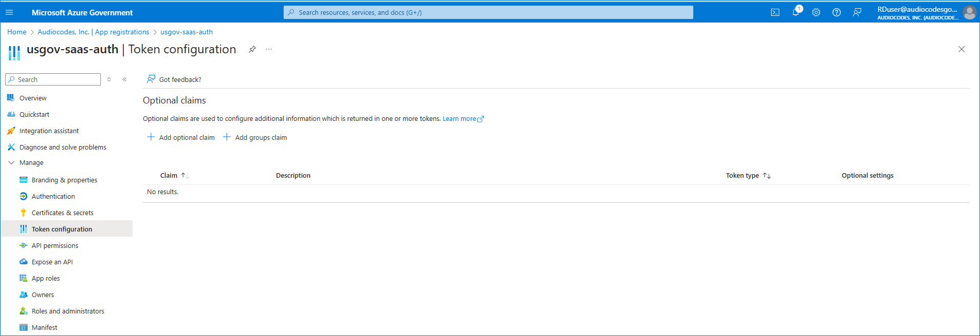Click the Integration assistant rocket icon
Screen dimensions: 980x336
coord(11,131)
